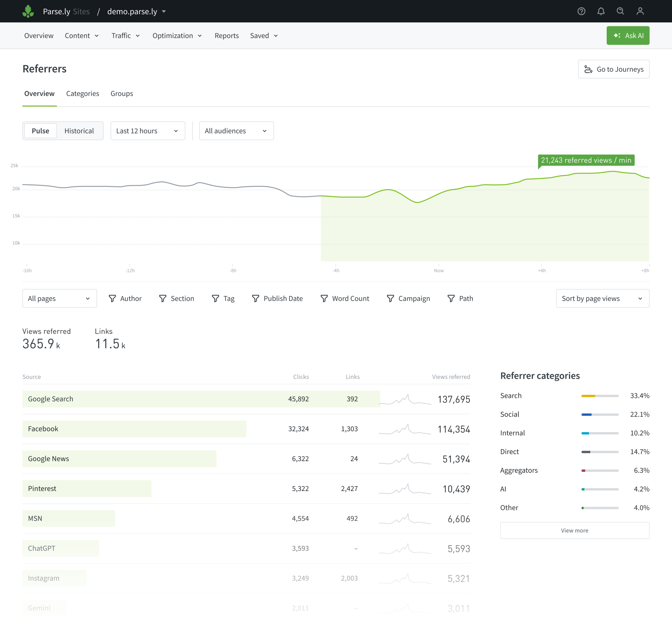Open the user account profile icon

640,11
